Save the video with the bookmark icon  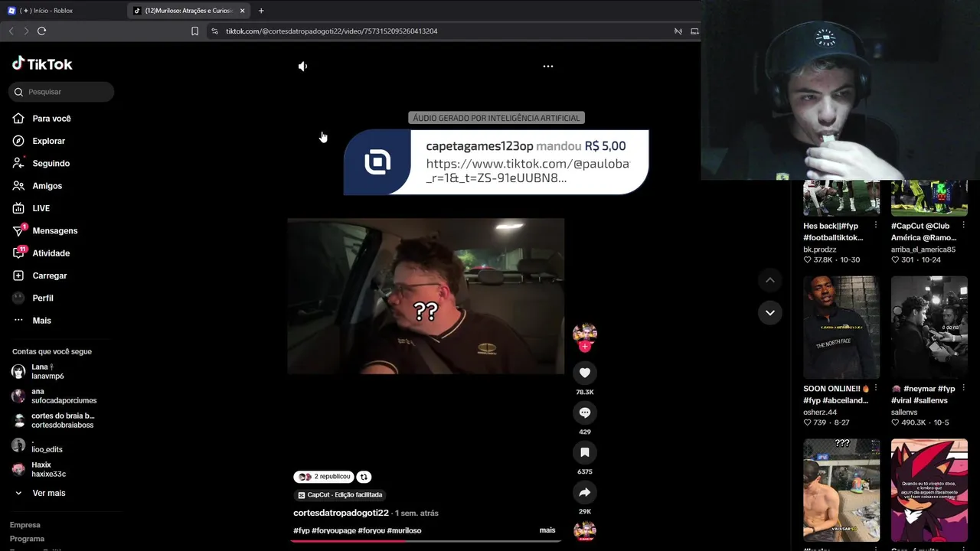point(585,452)
